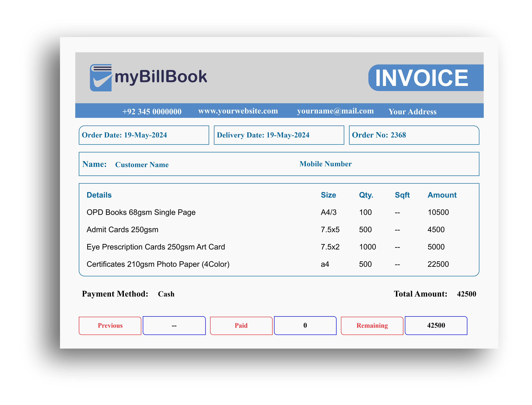Click the Mobile Number field

coord(325,164)
